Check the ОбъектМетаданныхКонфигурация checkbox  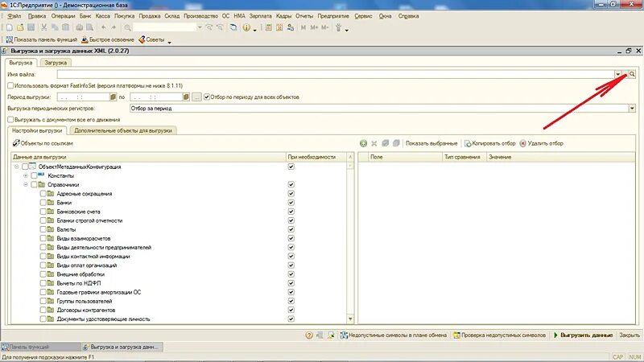pyautogui.click(x=25, y=167)
